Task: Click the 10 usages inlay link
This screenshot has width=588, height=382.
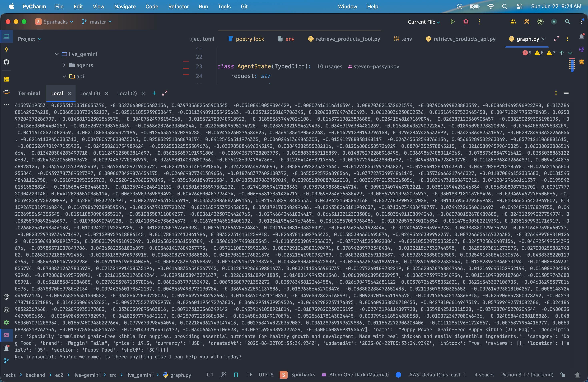Action: [329, 66]
